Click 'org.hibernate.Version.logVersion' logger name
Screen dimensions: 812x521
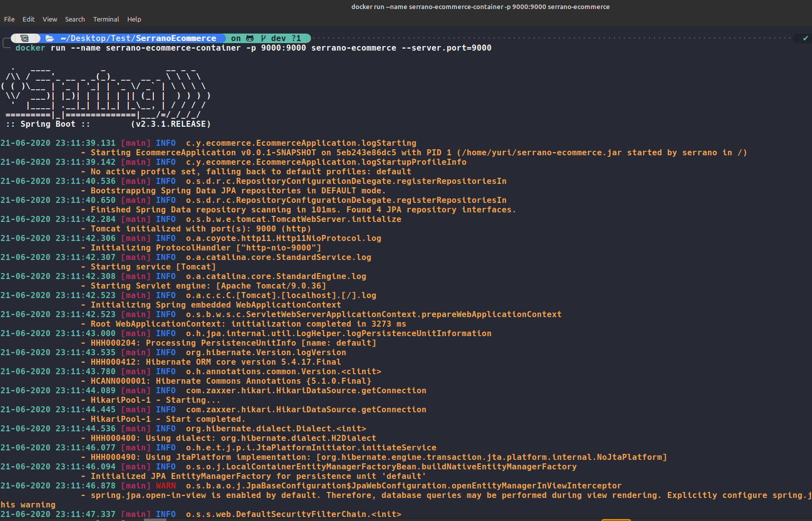tap(266, 352)
